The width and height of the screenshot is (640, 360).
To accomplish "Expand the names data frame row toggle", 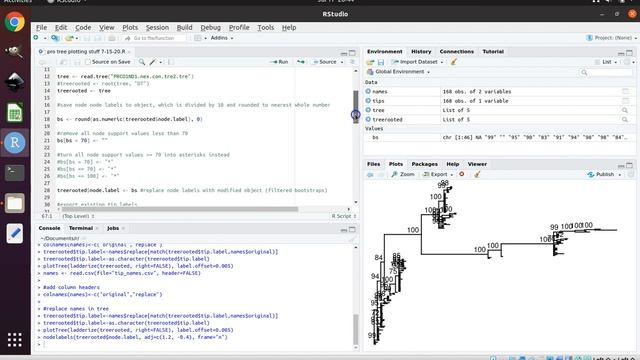I will click(x=368, y=91).
